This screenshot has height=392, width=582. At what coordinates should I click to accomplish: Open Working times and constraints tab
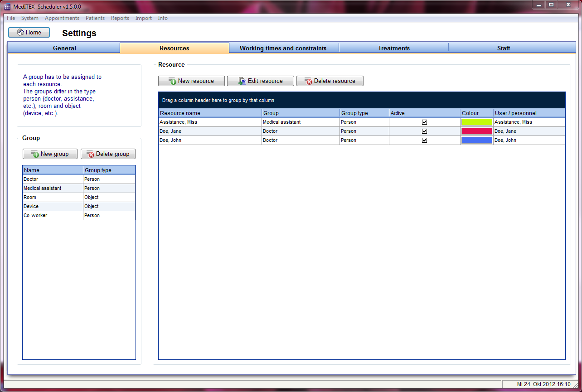pyautogui.click(x=283, y=48)
